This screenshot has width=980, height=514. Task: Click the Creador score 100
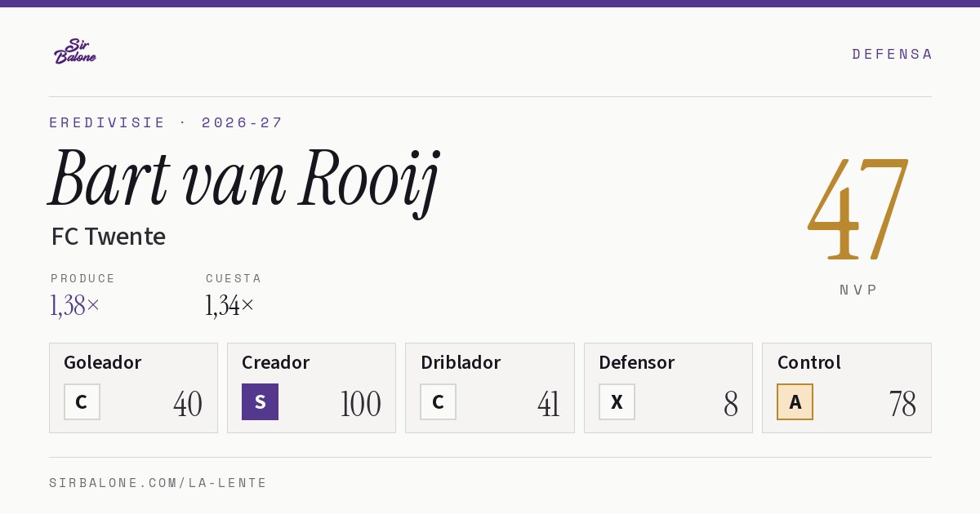pos(360,404)
